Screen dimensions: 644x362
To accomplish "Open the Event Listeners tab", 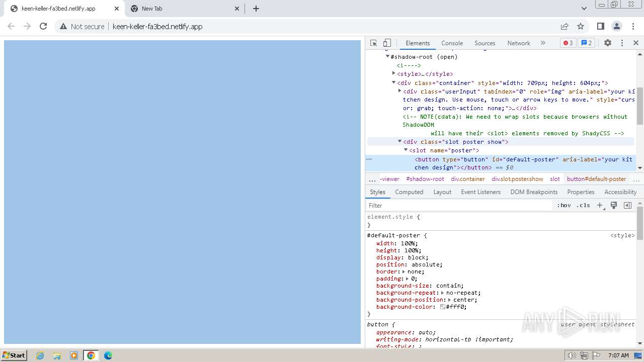I will pos(480,192).
